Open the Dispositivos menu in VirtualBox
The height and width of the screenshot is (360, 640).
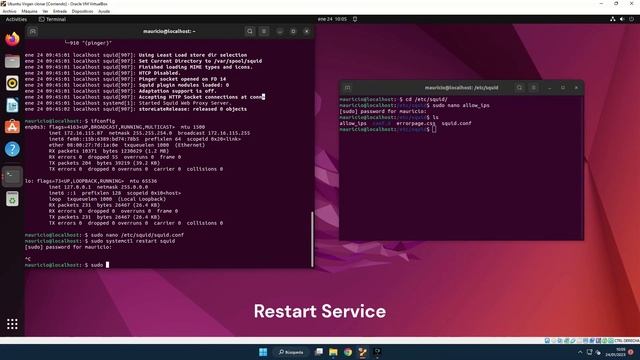click(x=82, y=11)
